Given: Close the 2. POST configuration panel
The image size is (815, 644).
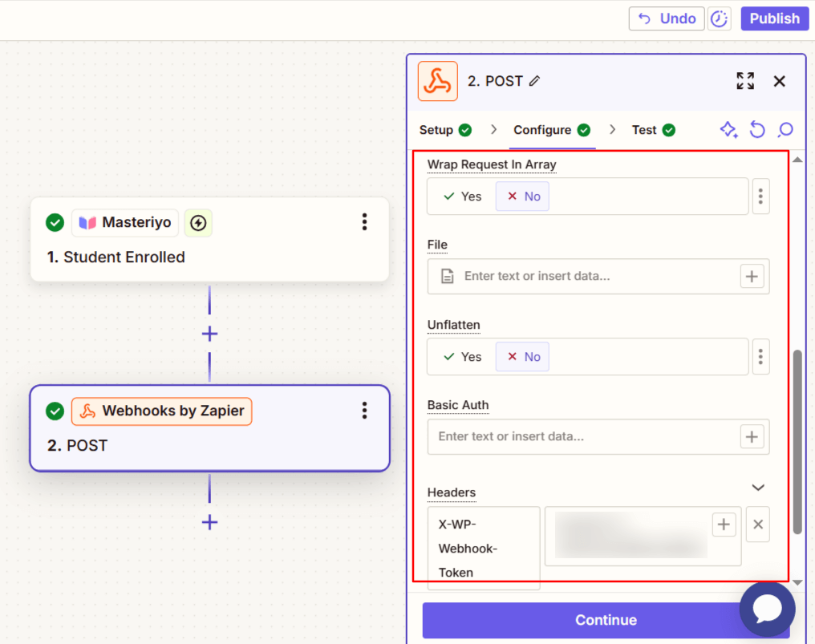Looking at the screenshot, I should tap(779, 81).
